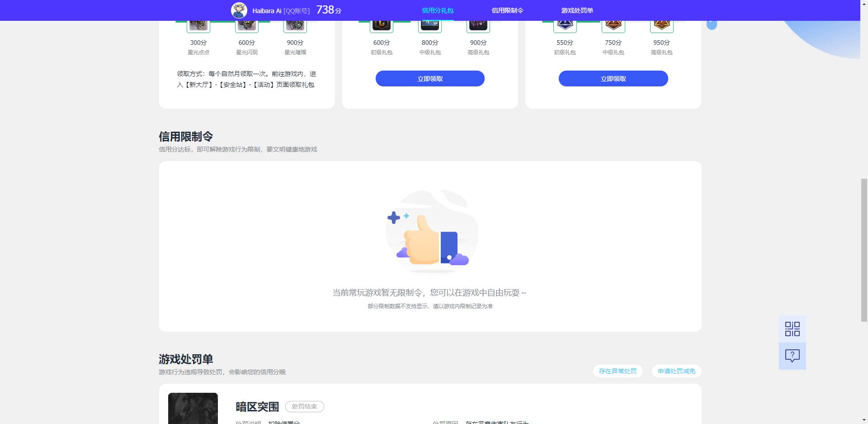Select the 900分 星光璀璨 reward icon
The width and height of the screenshot is (868, 424).
click(295, 26)
